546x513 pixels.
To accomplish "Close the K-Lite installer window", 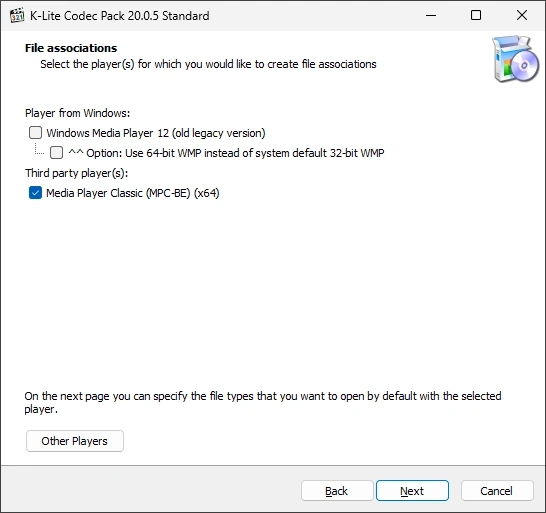I will pos(522,16).
